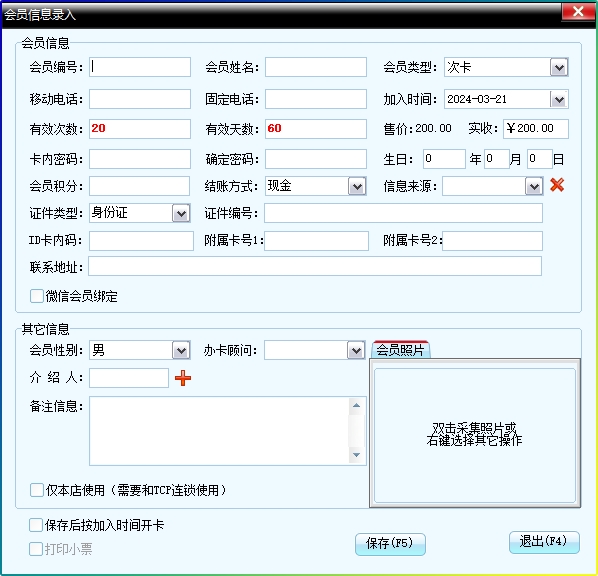
Task: Click the member photo capture area
Action: click(x=474, y=434)
